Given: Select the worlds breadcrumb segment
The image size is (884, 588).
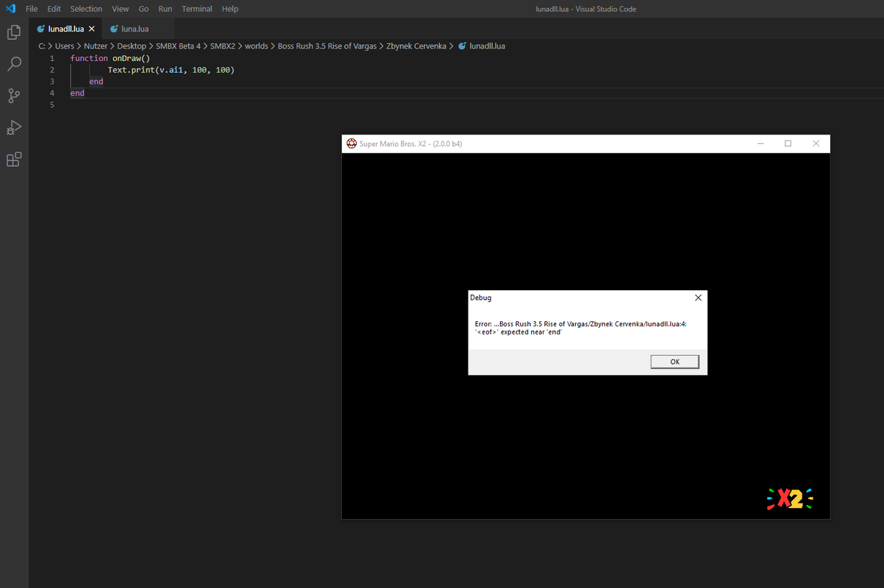Looking at the screenshot, I should (x=257, y=46).
